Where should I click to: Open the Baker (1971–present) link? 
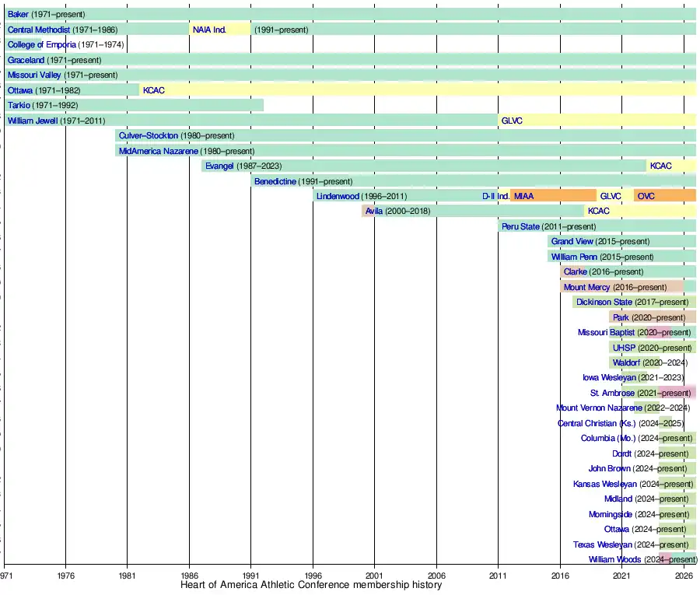pyautogui.click(x=18, y=15)
